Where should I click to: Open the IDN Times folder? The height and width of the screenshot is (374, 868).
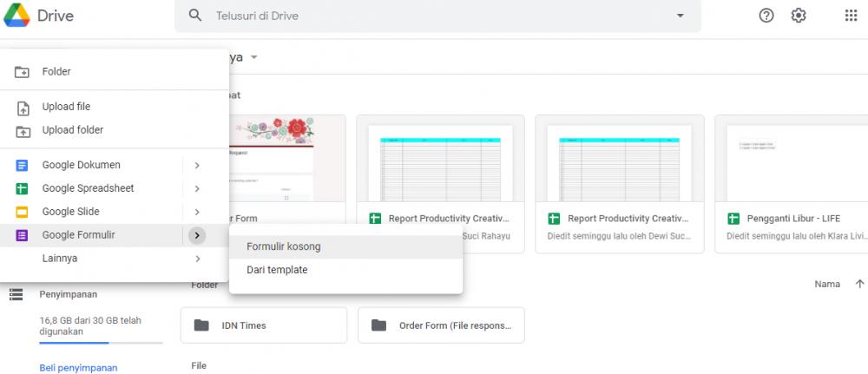point(264,325)
